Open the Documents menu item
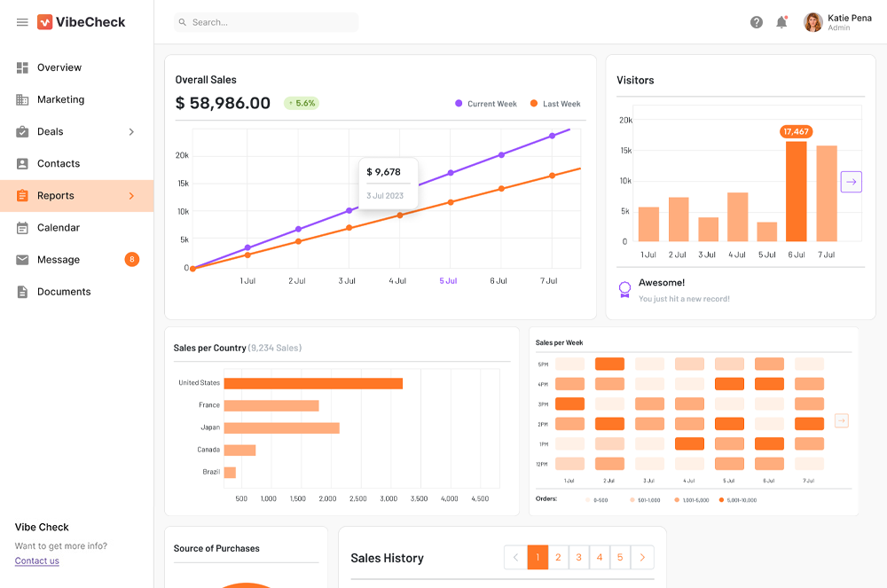Viewport: 887px width, 588px height. point(77,292)
